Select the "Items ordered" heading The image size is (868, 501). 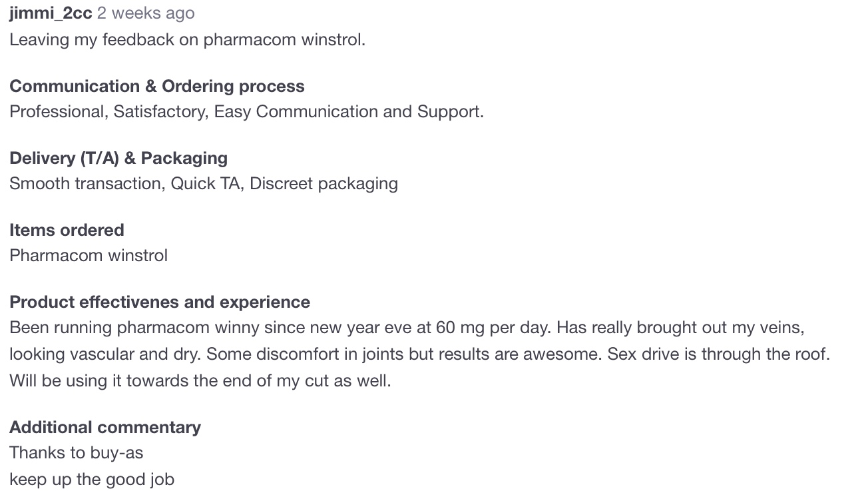[x=67, y=231]
